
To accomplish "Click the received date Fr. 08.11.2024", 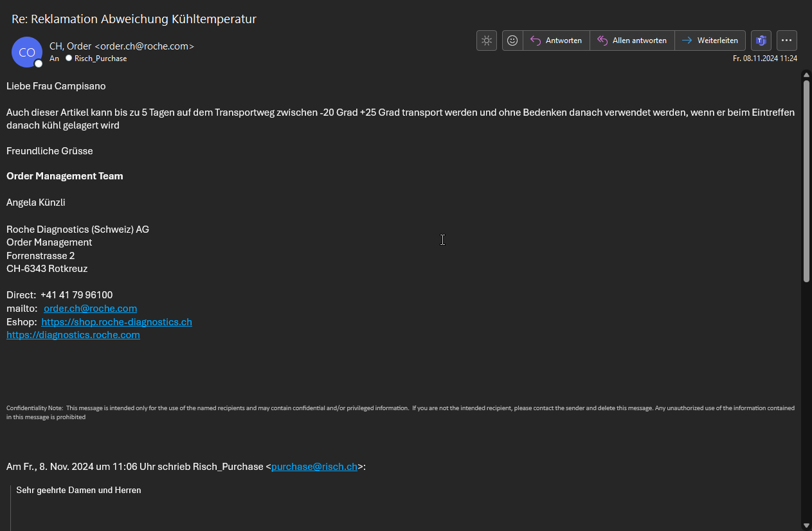I will point(765,59).
